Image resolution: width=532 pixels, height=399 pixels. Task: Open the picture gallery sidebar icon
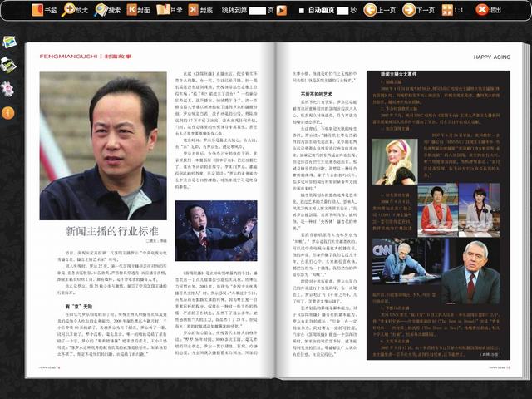[x=9, y=42]
